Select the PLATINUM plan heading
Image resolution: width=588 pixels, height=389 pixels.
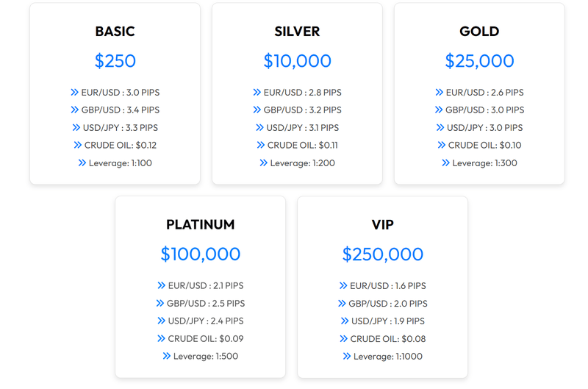coord(200,225)
